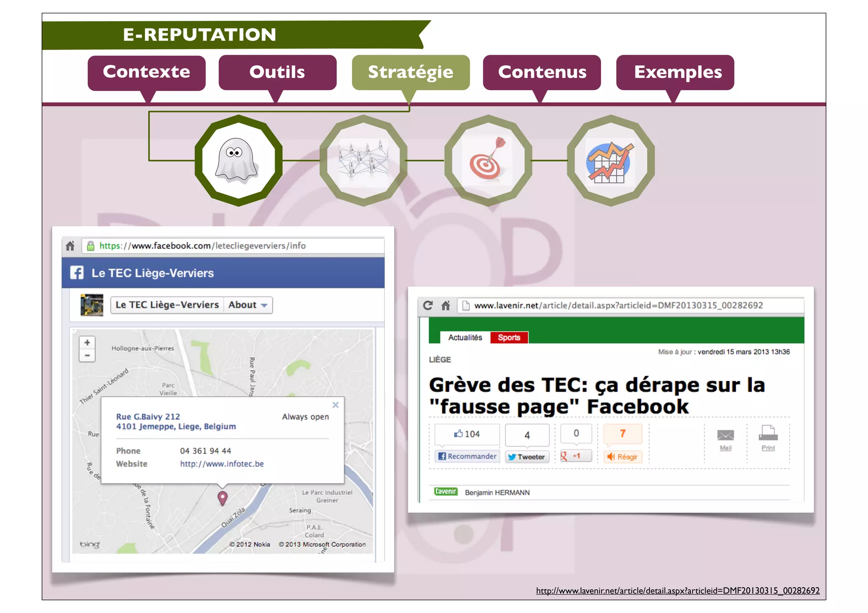
Task: Click the red map location pin
Action: [x=223, y=498]
